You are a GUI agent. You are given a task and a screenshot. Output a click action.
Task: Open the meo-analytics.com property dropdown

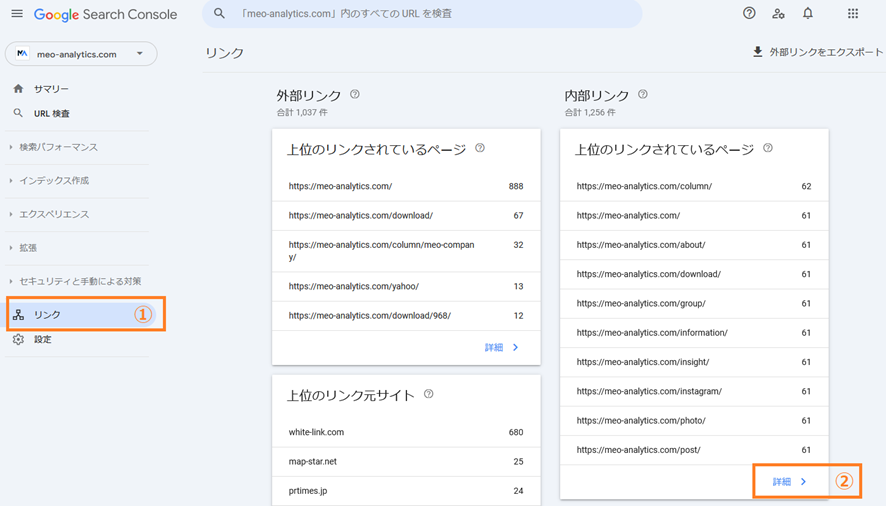(81, 54)
